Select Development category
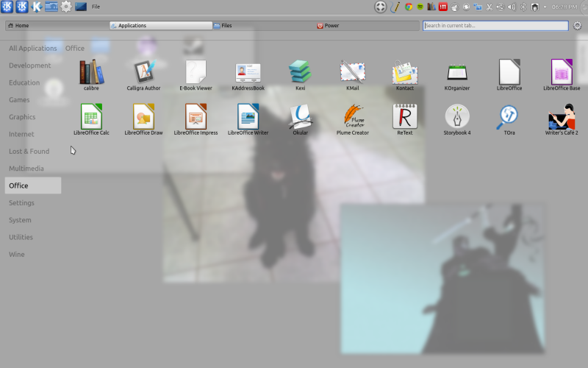The width and height of the screenshot is (588, 368). [33, 66]
